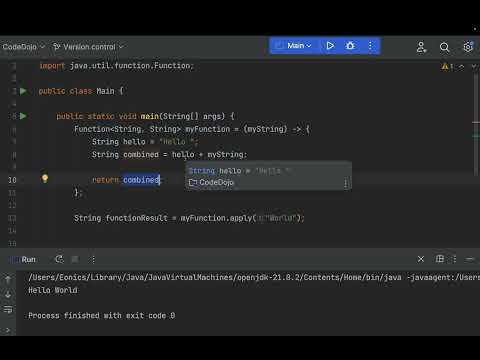Click run gutter icon beside main method
The image size is (480, 360).
23,116
